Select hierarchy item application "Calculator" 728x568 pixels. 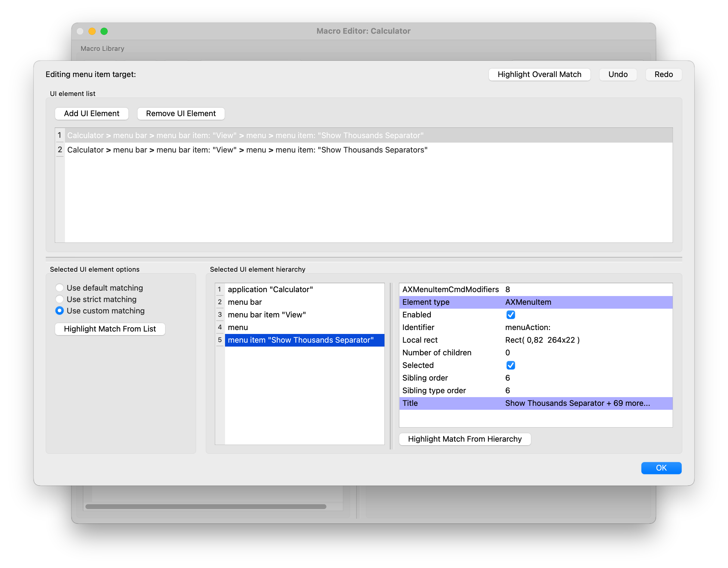pos(270,289)
